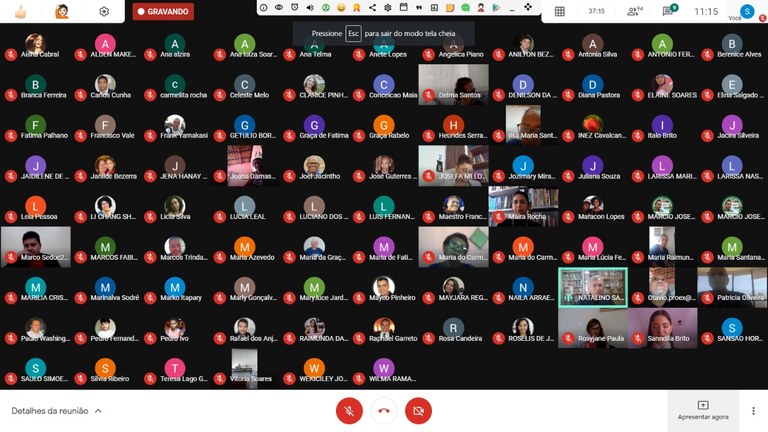Hang up with the red phone button
The height and width of the screenshot is (432, 768).
(x=384, y=410)
